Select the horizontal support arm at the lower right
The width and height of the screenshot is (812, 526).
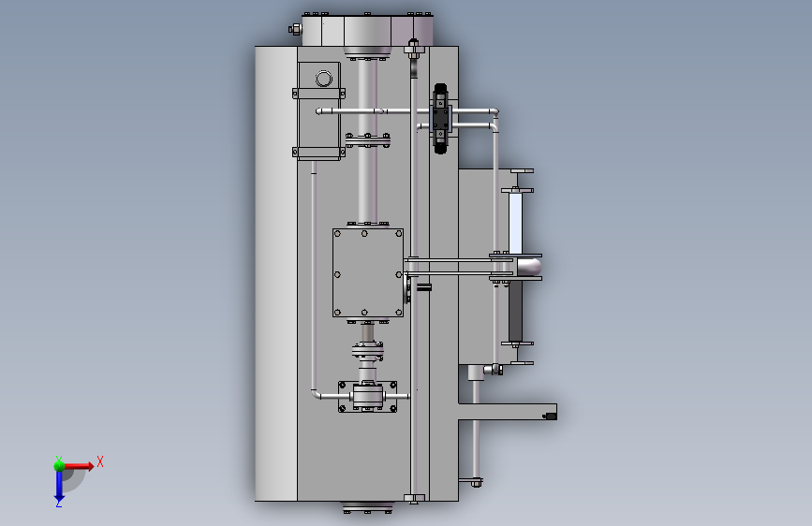point(508,412)
